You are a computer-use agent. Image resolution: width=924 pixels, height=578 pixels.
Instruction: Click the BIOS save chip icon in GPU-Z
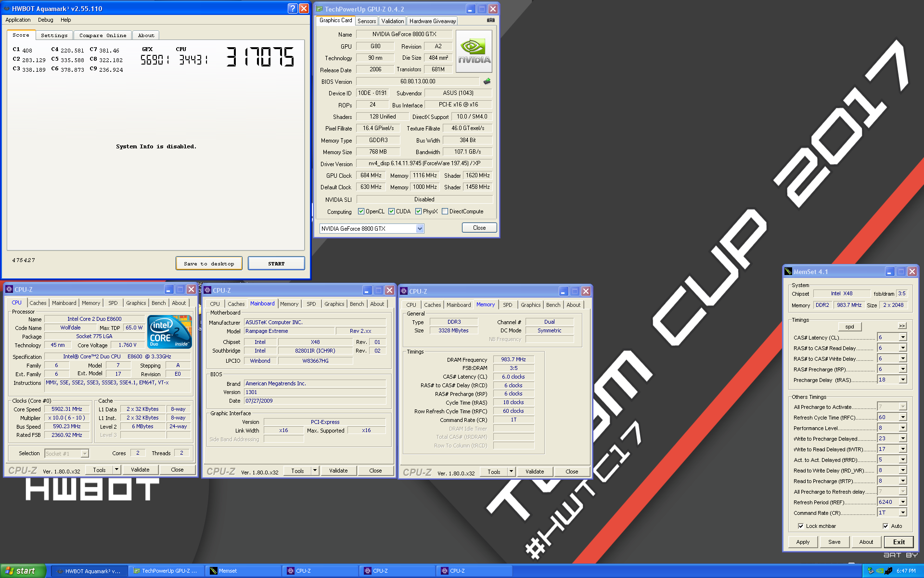pos(487,81)
